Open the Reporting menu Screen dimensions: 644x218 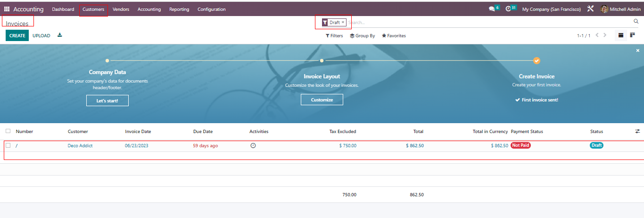pos(179,9)
